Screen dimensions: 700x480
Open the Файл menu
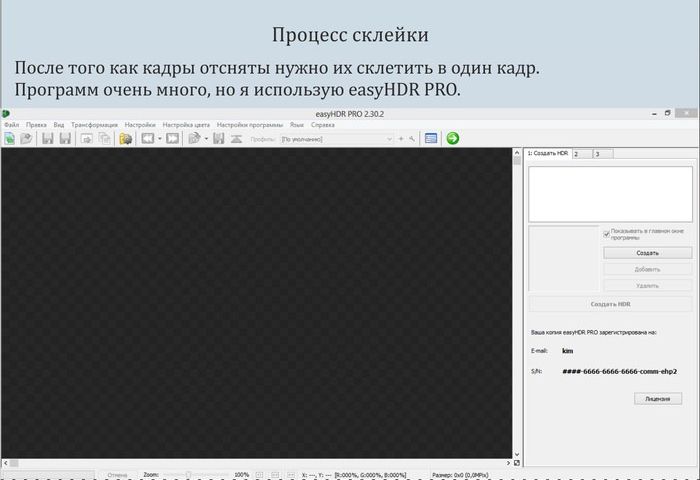point(11,125)
